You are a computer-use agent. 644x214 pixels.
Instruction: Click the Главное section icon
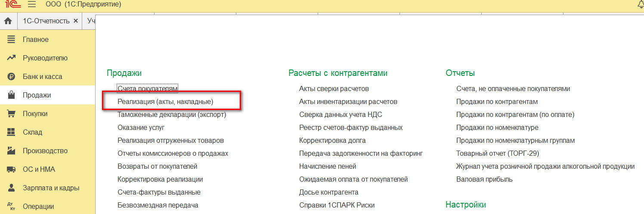[11, 39]
